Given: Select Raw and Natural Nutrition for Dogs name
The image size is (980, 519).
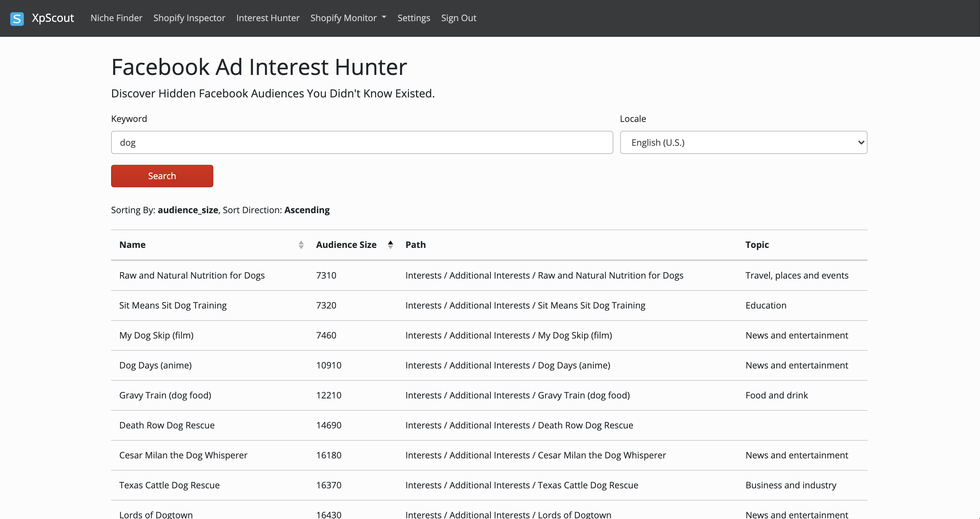Looking at the screenshot, I should 192,275.
